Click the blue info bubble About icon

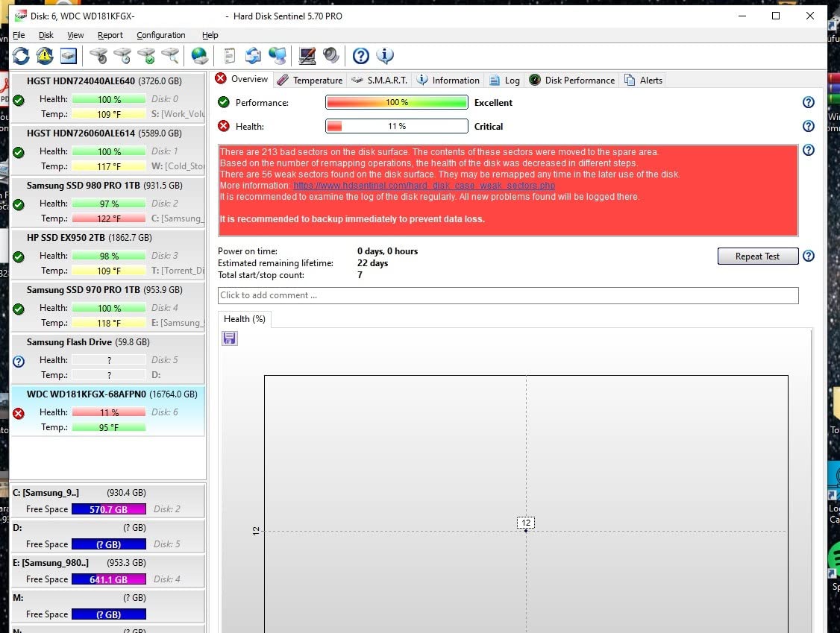click(x=385, y=56)
